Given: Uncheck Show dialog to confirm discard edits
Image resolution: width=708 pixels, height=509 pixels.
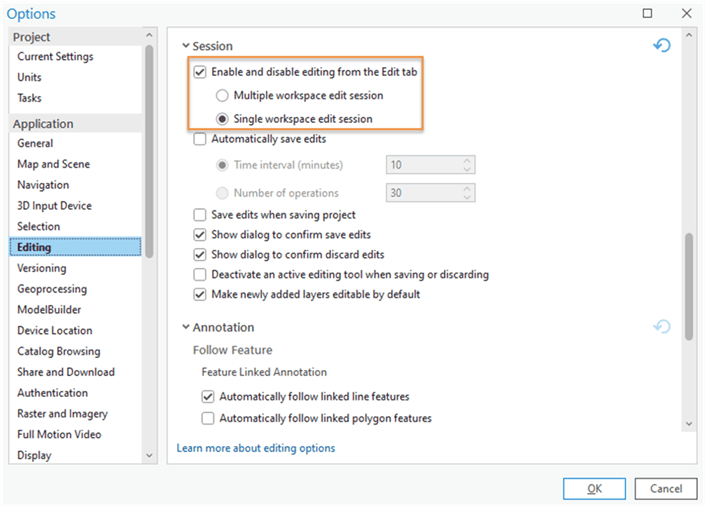Looking at the screenshot, I should [x=200, y=255].
